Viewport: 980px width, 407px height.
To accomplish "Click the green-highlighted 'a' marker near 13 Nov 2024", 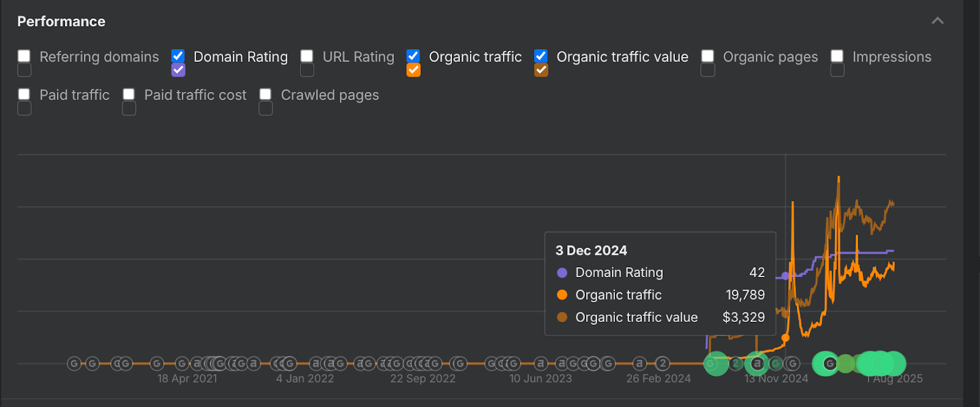I will tap(757, 364).
